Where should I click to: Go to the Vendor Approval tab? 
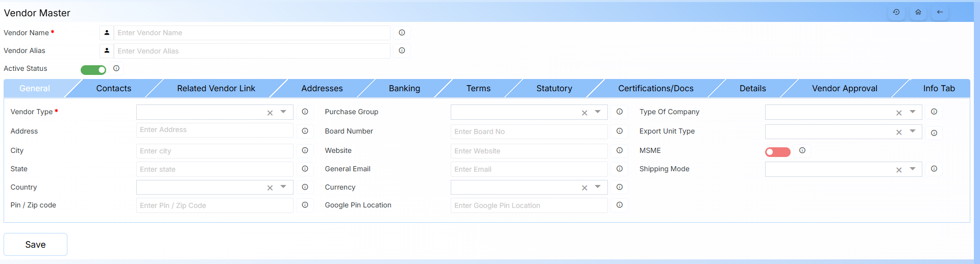coord(844,88)
